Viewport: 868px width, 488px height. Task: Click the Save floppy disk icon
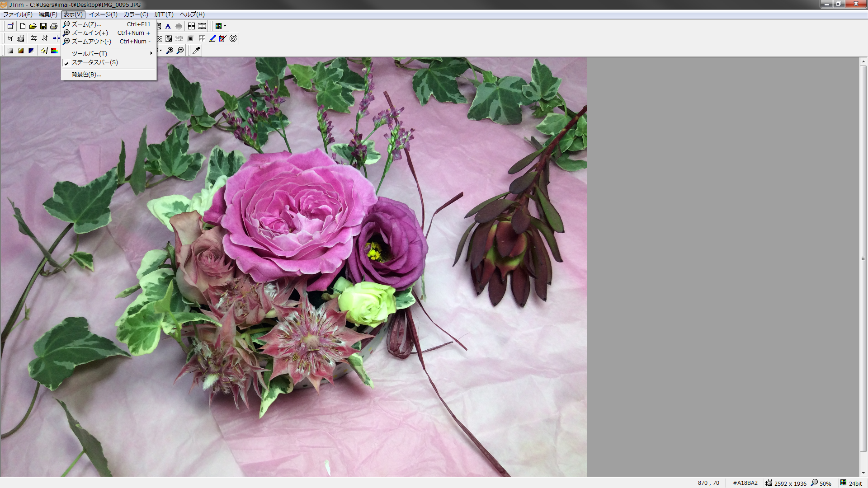pos(43,26)
